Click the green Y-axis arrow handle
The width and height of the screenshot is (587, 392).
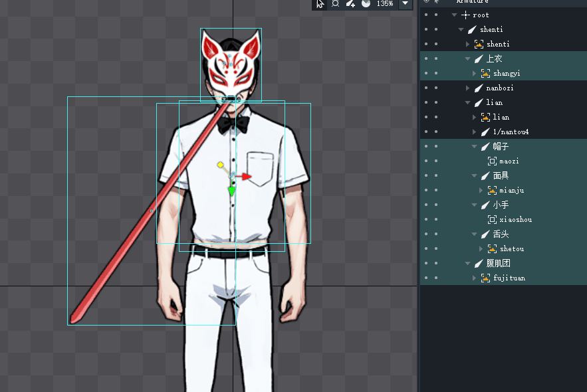coord(231,191)
